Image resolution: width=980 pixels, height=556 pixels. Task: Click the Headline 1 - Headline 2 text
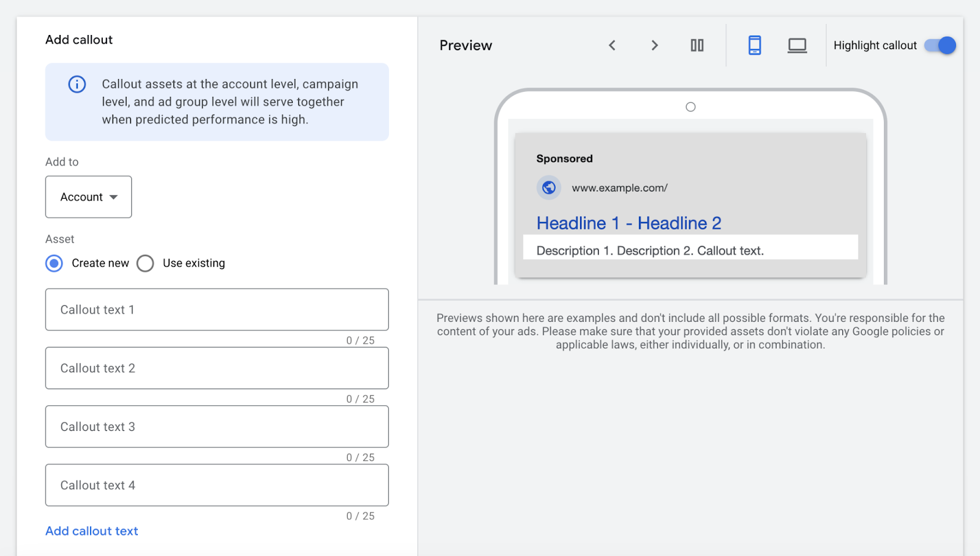629,223
